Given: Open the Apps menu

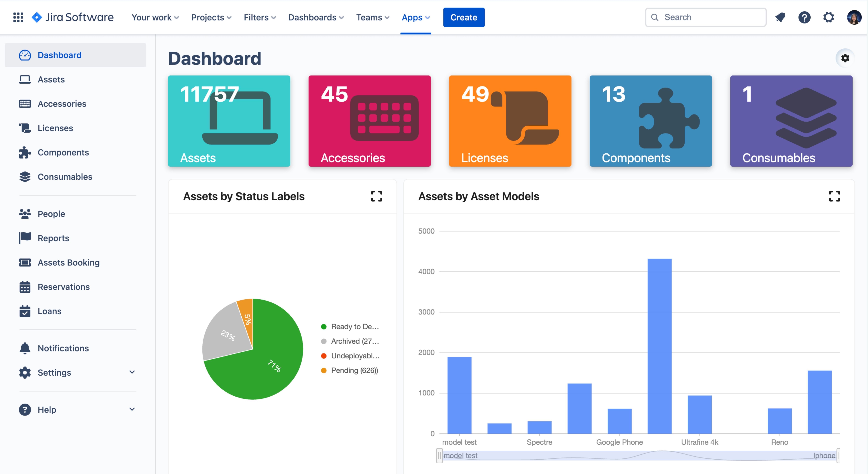Looking at the screenshot, I should pyautogui.click(x=415, y=17).
